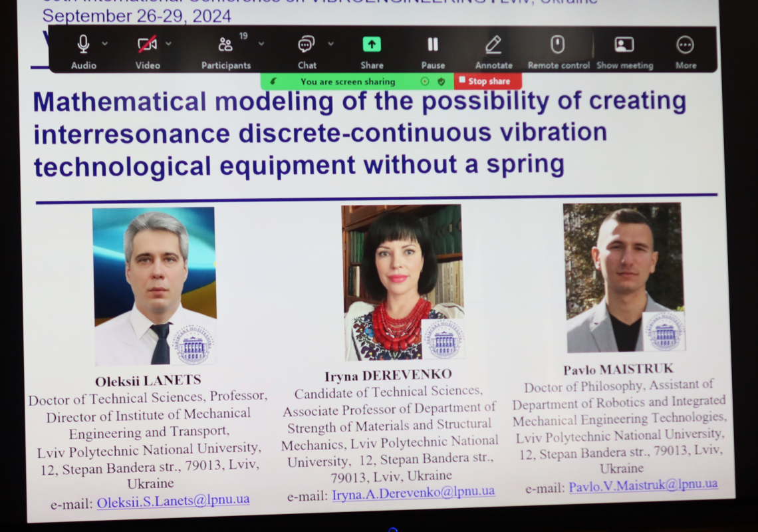Expand the Video options arrow
Image resolution: width=758 pixels, height=532 pixels.
point(169,44)
